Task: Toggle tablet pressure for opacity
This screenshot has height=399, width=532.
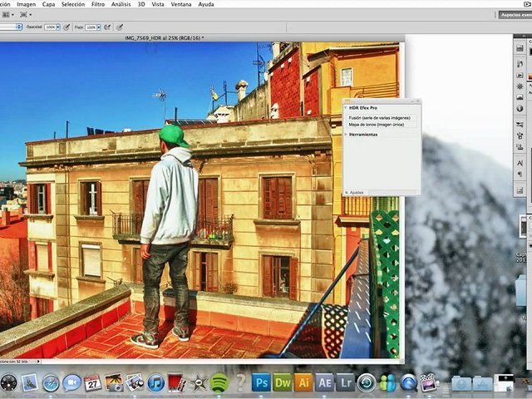Action: [x=66, y=27]
